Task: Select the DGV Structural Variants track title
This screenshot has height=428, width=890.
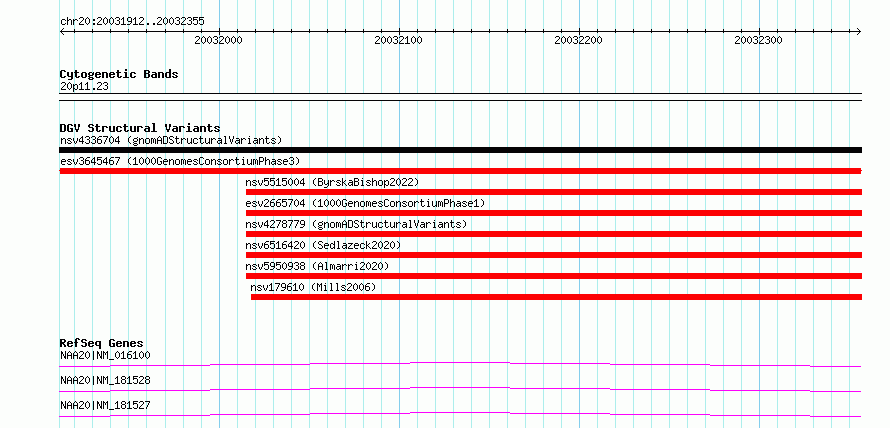Action: [140, 128]
